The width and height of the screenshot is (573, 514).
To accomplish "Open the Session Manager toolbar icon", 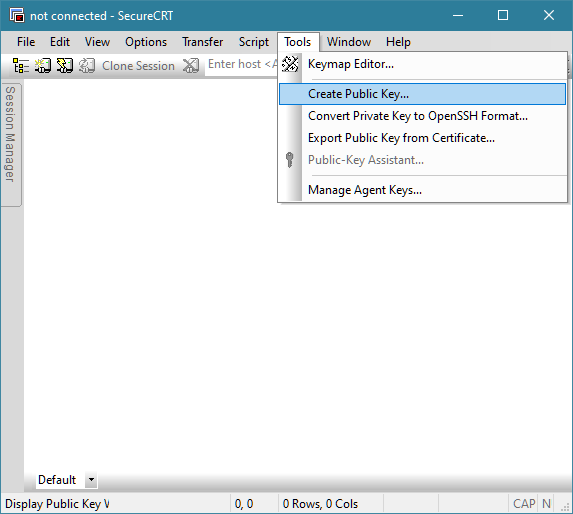I will [x=20, y=65].
